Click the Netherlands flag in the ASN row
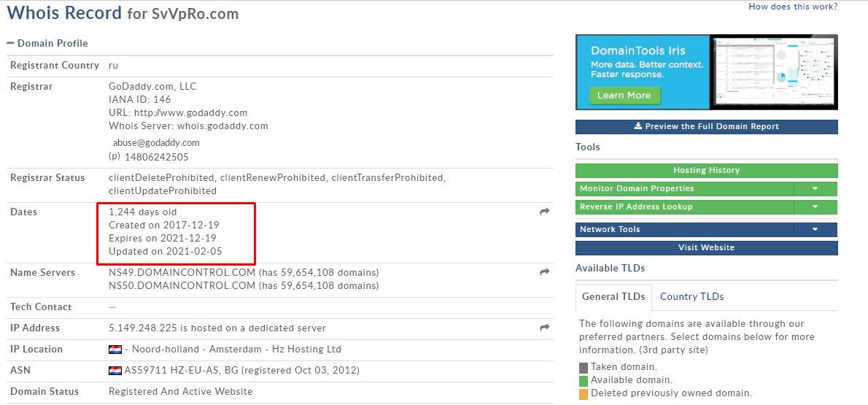Image resolution: width=868 pixels, height=405 pixels. click(x=115, y=371)
